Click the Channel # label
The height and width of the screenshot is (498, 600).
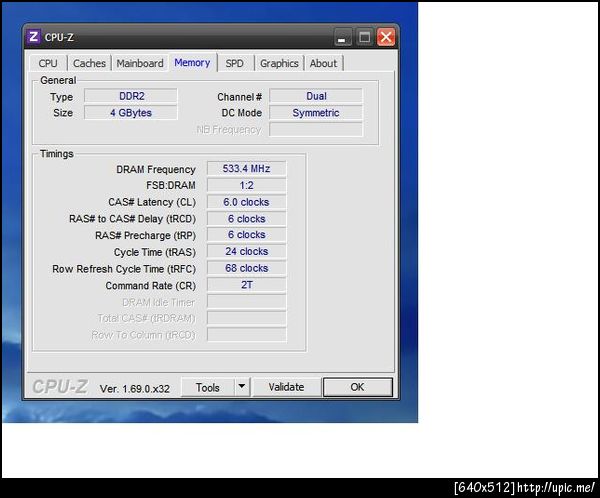pyautogui.click(x=240, y=97)
